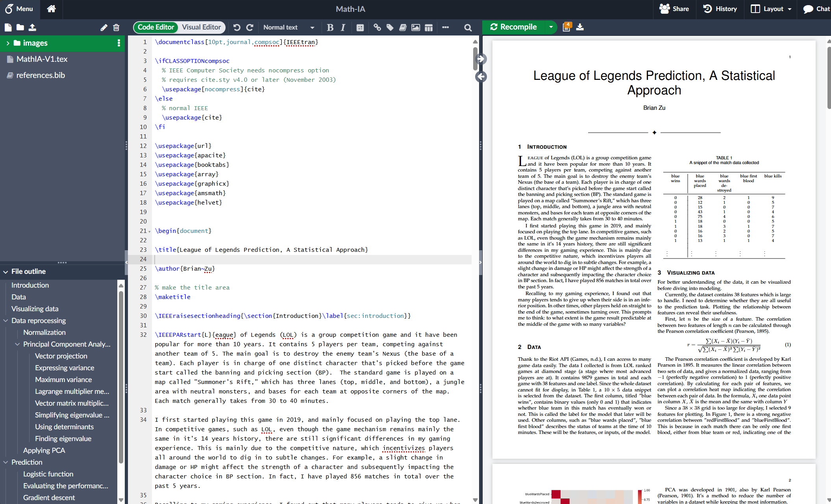Open the logs and output files
The image size is (831, 504).
567,27
